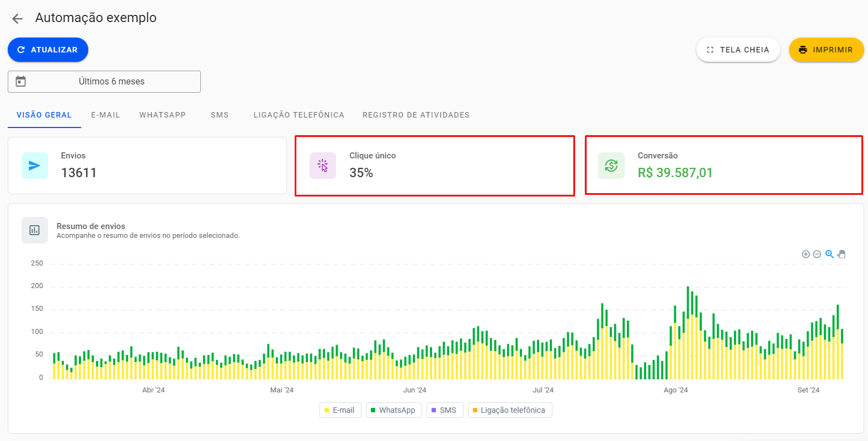The height and width of the screenshot is (441, 868).
Task: Click the Automação exemplo page title
Action: pos(96,18)
